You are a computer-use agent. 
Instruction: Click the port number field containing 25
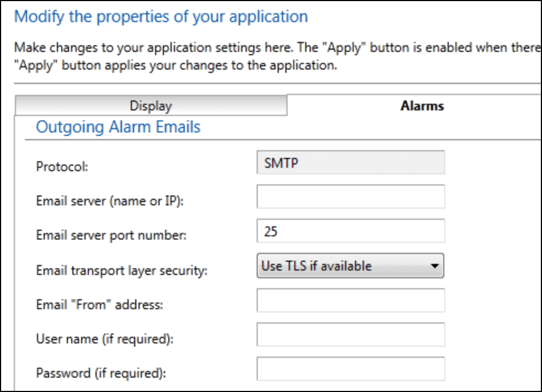(350, 231)
